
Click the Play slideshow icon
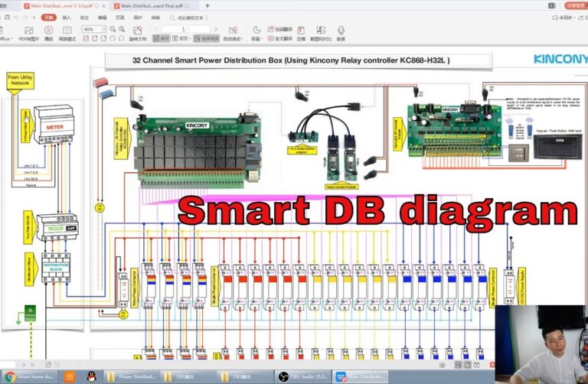49,33
